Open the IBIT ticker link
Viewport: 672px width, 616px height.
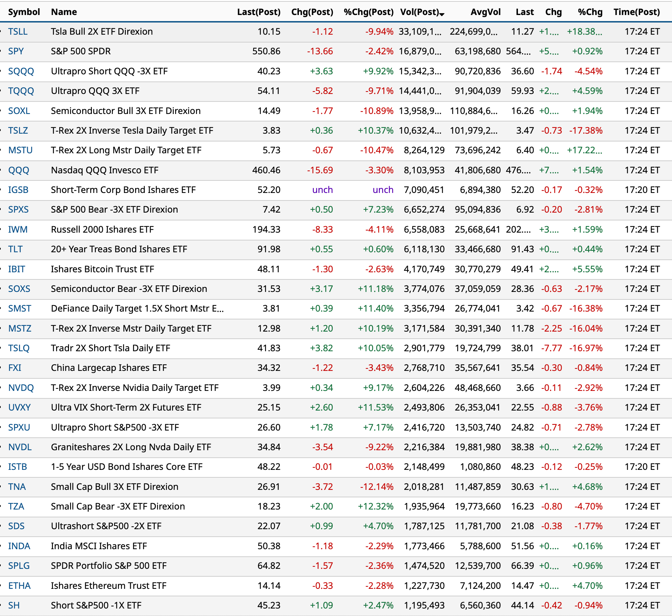click(16, 269)
